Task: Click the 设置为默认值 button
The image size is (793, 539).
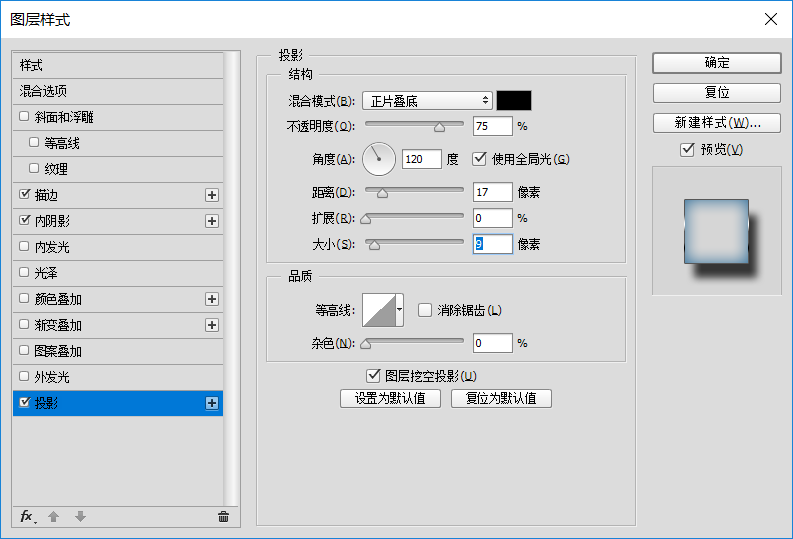Action: pos(390,398)
